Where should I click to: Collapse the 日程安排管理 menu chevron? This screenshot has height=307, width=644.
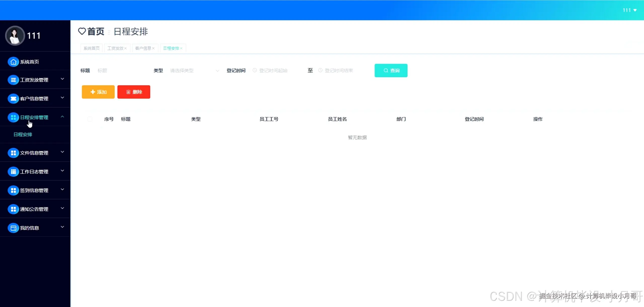[x=62, y=117]
